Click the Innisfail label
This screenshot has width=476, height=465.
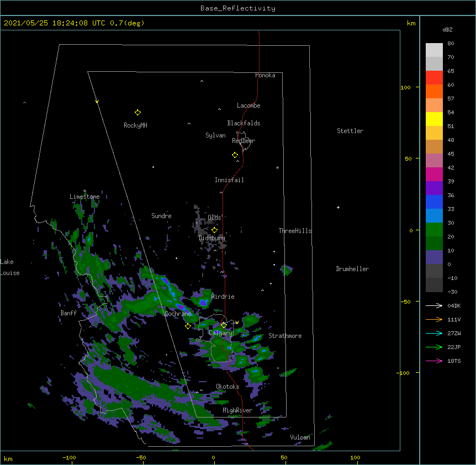229,180
